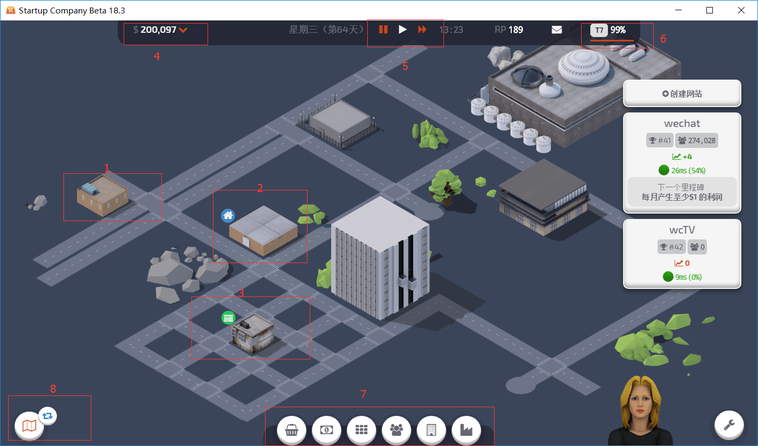This screenshot has width=758, height=446.
Task: Open the wechat website card title
Action: tap(682, 124)
